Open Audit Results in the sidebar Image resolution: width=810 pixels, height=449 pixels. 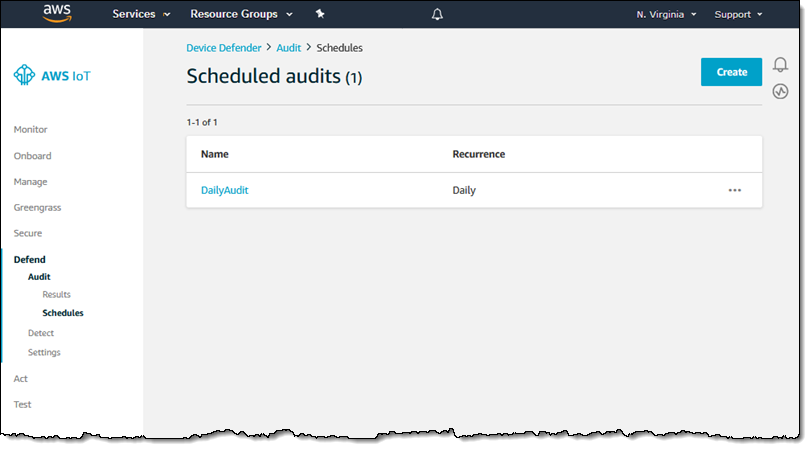pyautogui.click(x=56, y=295)
